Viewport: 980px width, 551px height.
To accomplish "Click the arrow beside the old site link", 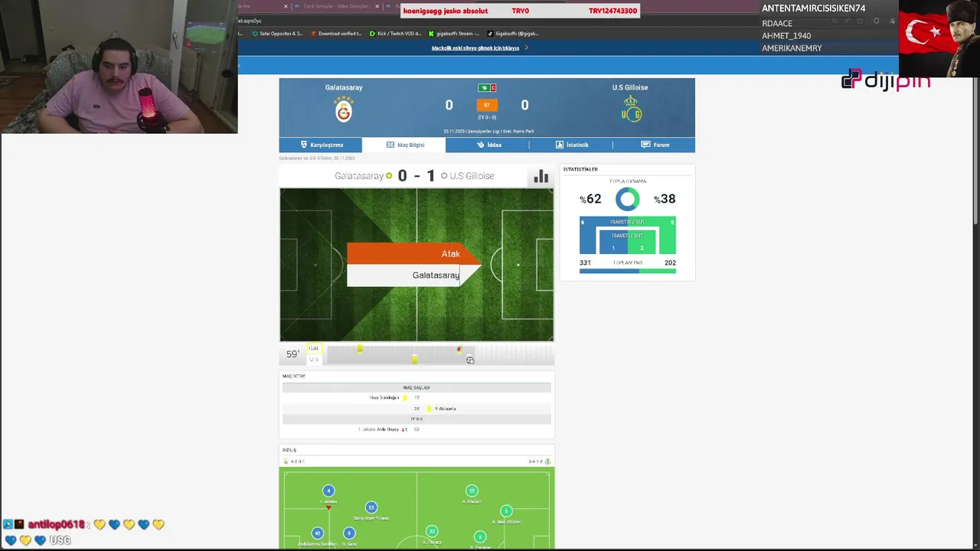I will [x=526, y=48].
